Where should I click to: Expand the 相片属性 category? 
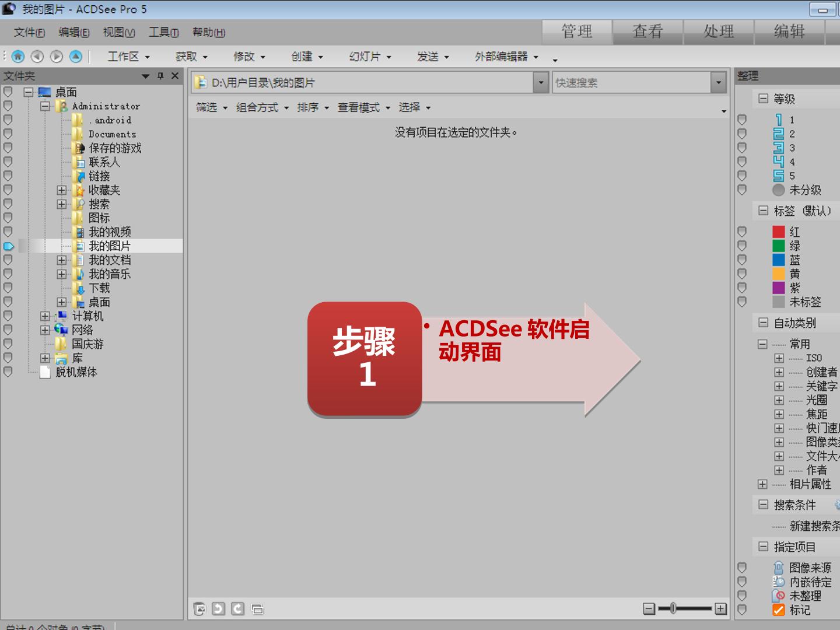[762, 484]
